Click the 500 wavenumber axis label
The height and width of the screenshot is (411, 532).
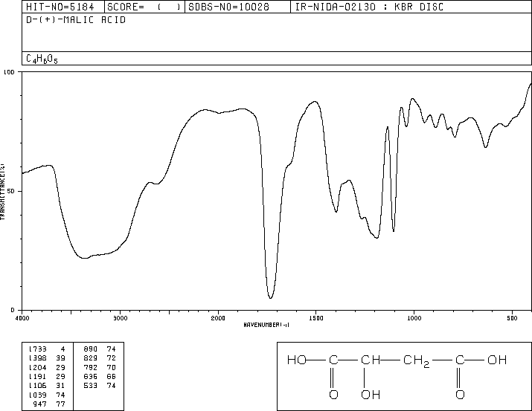[513, 318]
